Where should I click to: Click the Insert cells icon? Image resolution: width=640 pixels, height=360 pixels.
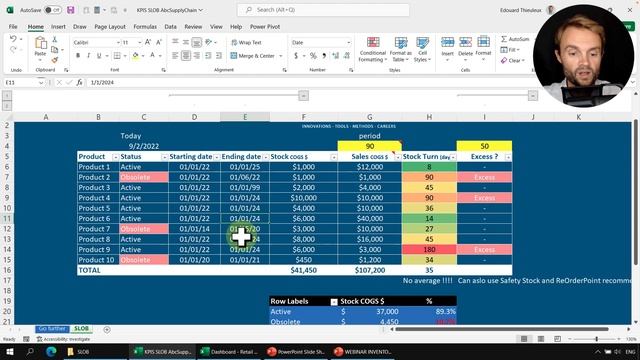coord(447,42)
